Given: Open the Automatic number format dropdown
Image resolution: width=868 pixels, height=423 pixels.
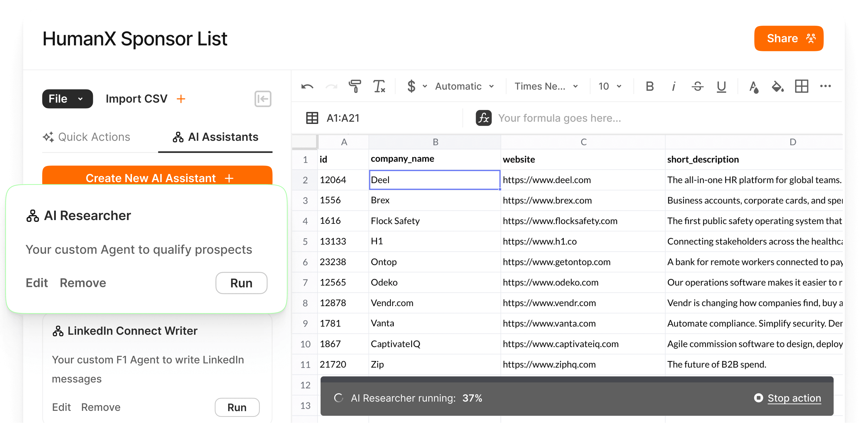Looking at the screenshot, I should 464,86.
